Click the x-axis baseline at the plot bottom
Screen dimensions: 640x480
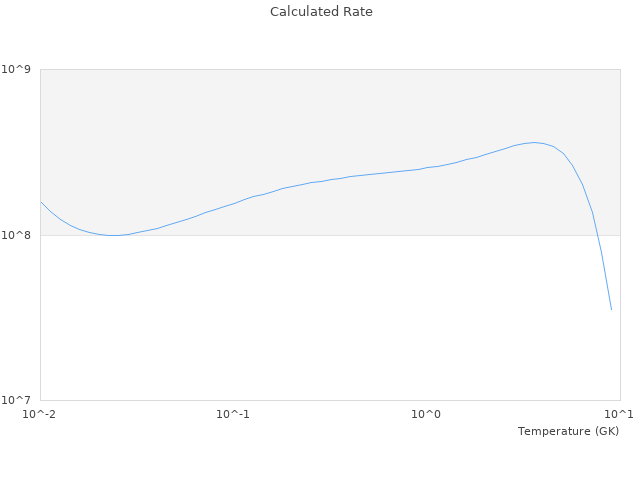click(330, 400)
